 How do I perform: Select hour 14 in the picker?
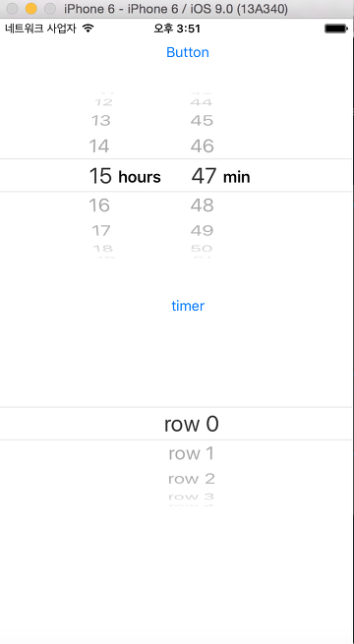click(x=99, y=146)
